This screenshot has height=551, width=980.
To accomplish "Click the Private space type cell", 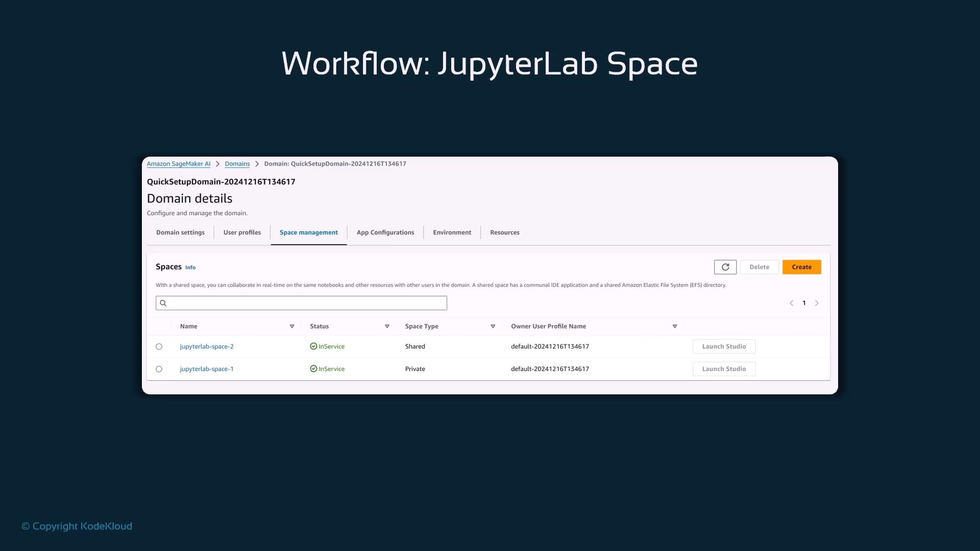I will pos(415,369).
